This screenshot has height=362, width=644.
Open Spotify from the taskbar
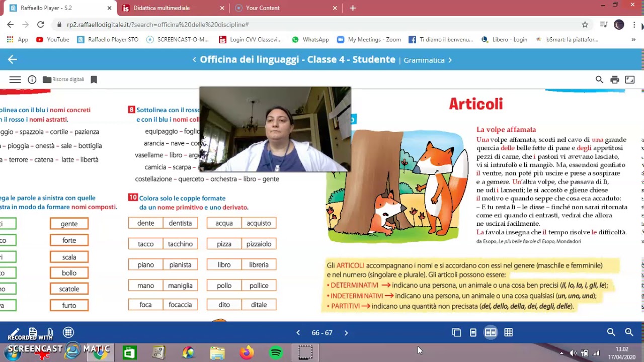click(276, 353)
